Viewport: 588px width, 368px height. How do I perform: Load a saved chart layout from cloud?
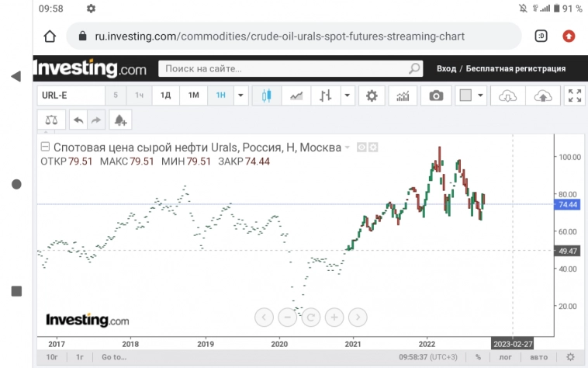[507, 95]
